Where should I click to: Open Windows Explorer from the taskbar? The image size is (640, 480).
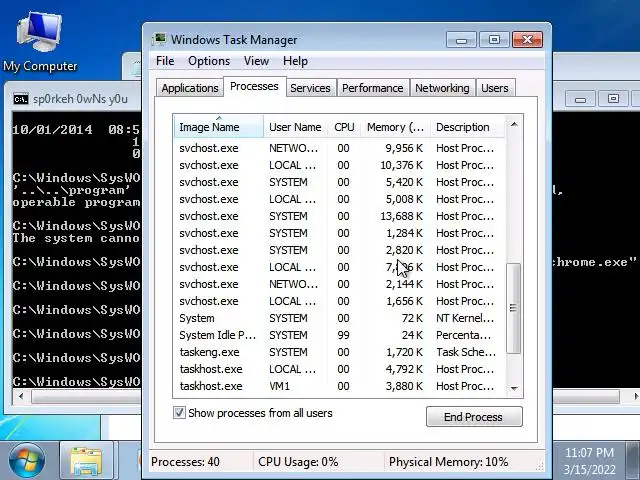click(x=86, y=461)
